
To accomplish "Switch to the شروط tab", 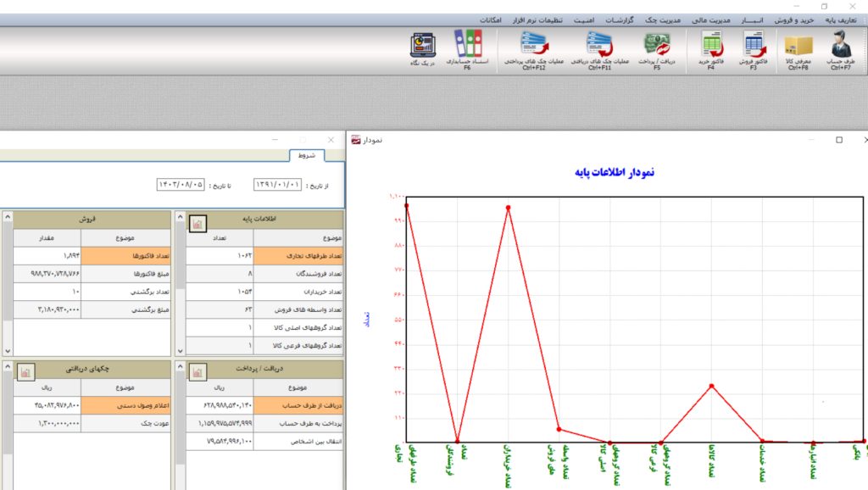I will 307,156.
